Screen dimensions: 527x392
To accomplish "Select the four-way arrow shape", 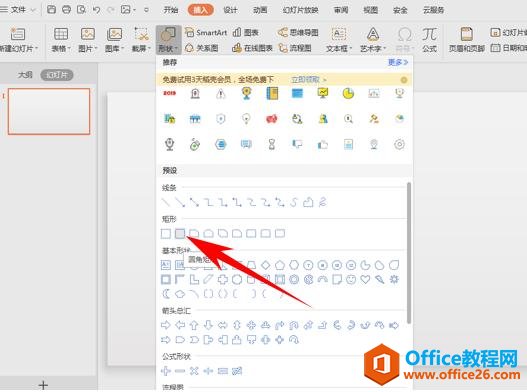I will point(251,325).
